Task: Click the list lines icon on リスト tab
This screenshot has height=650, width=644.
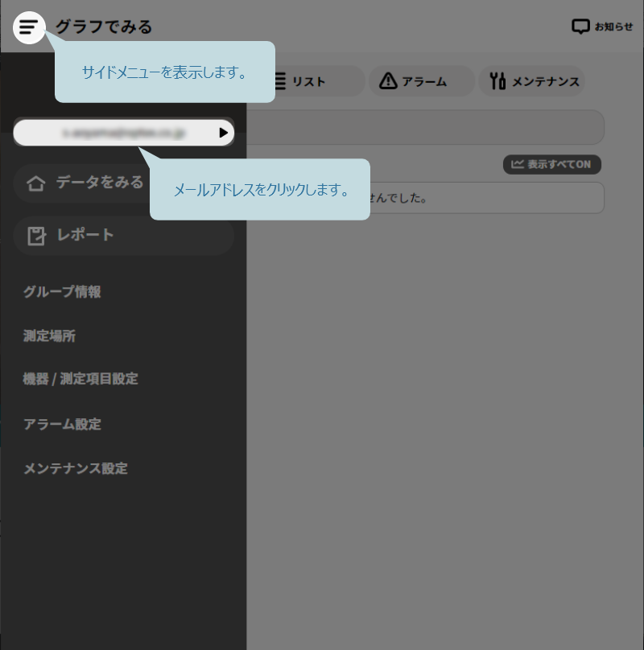Action: pyautogui.click(x=281, y=81)
